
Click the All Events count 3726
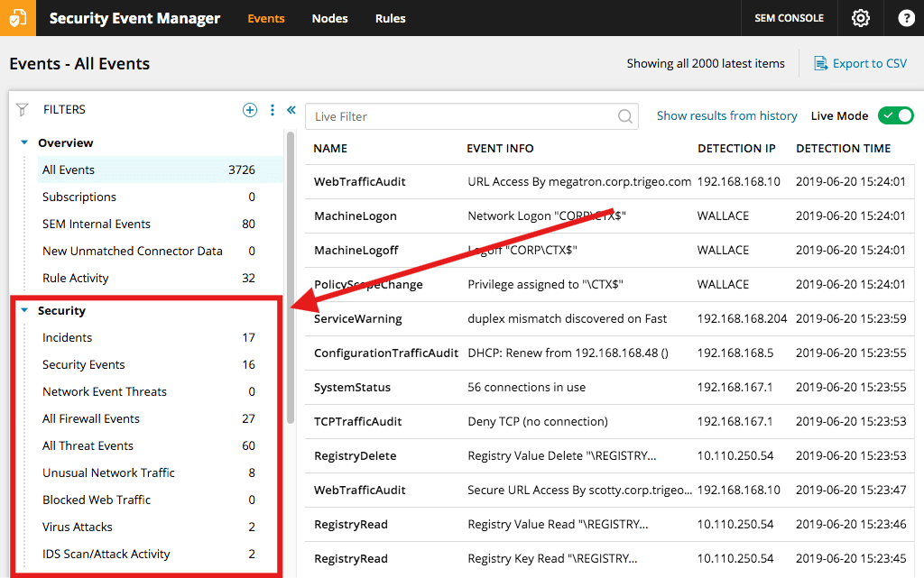tap(242, 170)
